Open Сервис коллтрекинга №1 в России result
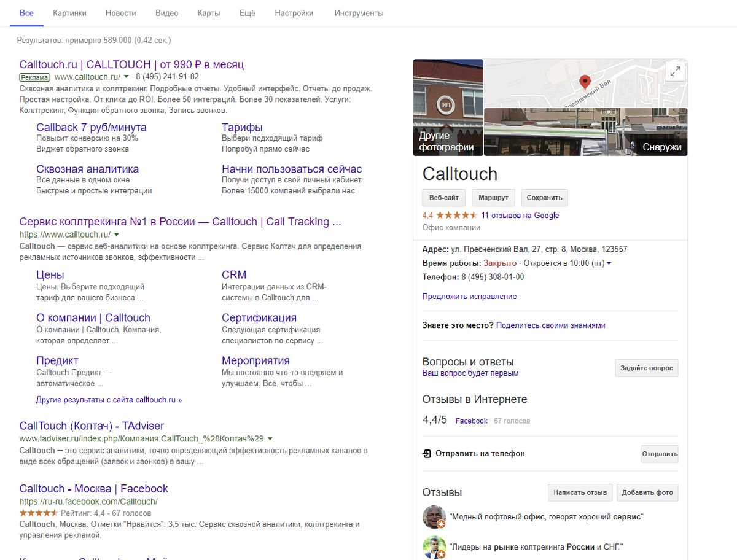 tap(181, 222)
